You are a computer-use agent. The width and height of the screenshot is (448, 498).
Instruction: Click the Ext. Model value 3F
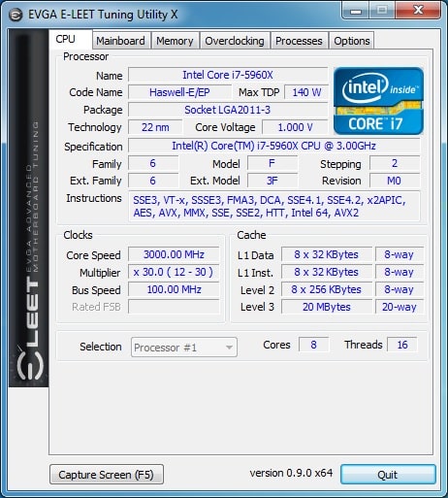pyautogui.click(x=272, y=181)
